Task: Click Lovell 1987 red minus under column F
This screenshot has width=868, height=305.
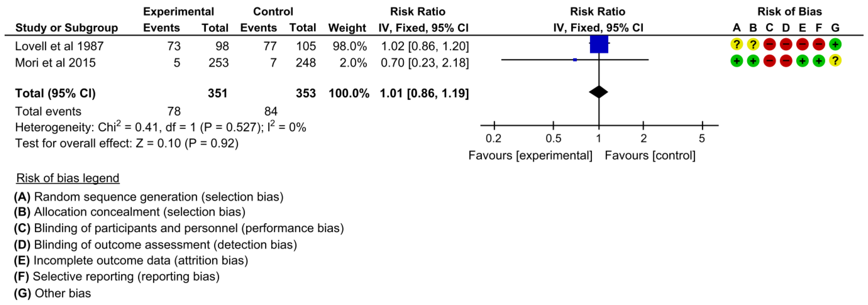Action: coord(819,44)
